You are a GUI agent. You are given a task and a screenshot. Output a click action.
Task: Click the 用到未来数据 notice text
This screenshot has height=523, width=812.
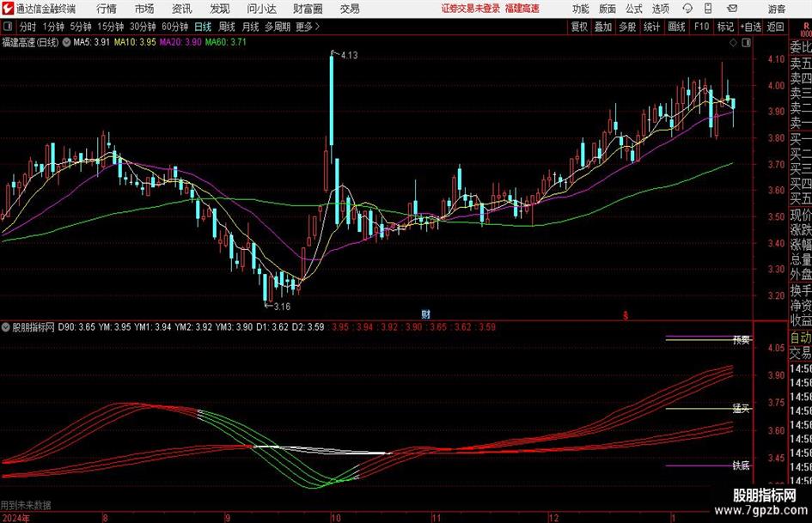tap(26, 505)
